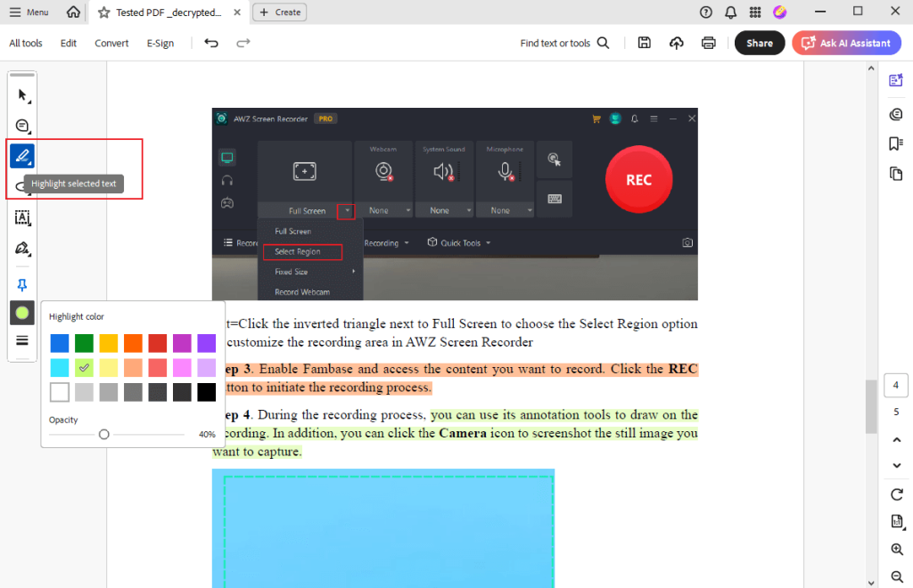Rotate the page clockwise

[x=895, y=494]
